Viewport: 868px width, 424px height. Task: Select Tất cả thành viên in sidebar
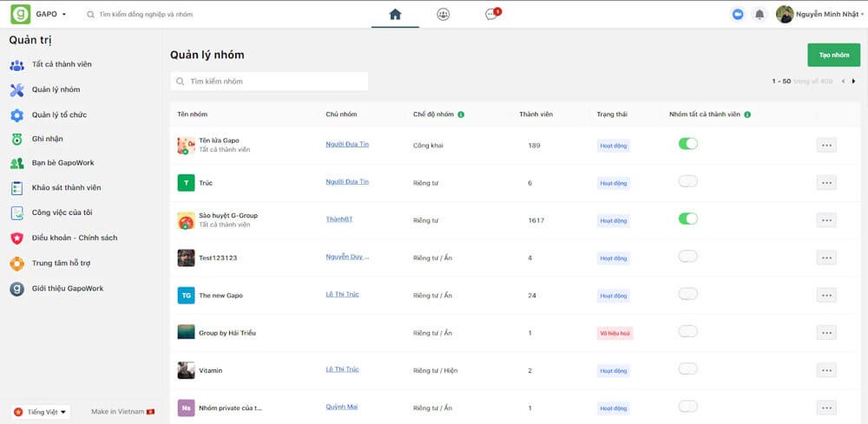pyautogui.click(x=61, y=65)
